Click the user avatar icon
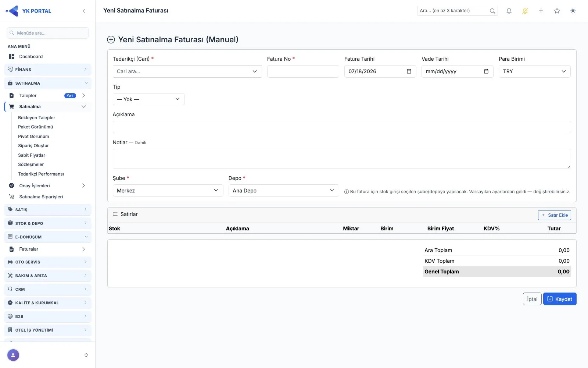This screenshot has width=588, height=368. (13, 355)
